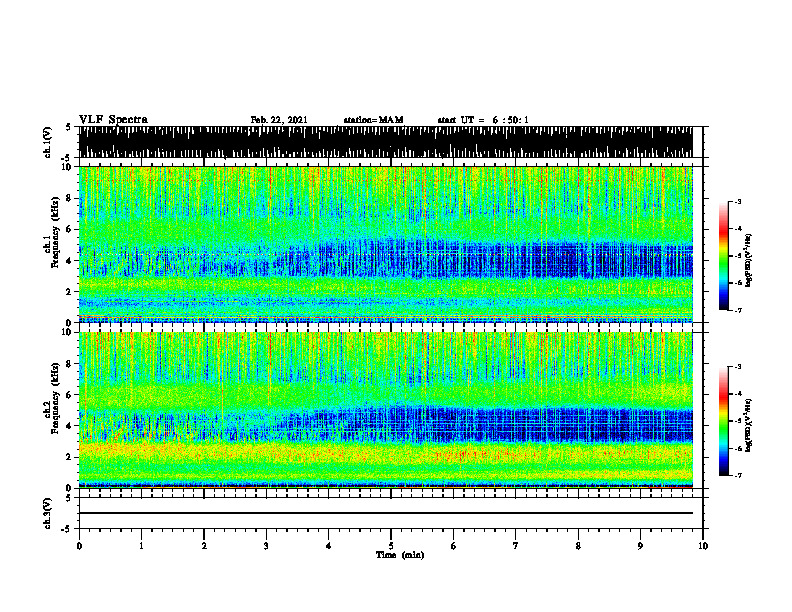Click the time axis tick label "6"

tap(454, 546)
